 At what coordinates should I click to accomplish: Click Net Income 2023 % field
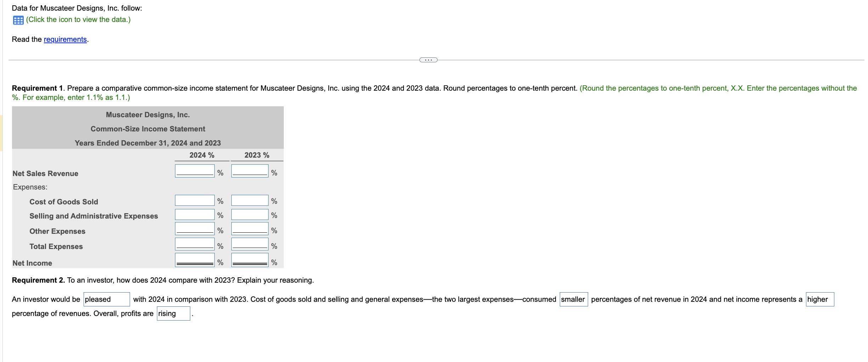(250, 260)
